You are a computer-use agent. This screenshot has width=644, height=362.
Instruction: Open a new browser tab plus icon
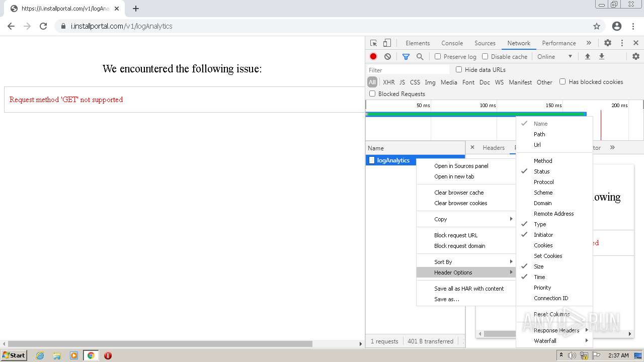click(136, 9)
